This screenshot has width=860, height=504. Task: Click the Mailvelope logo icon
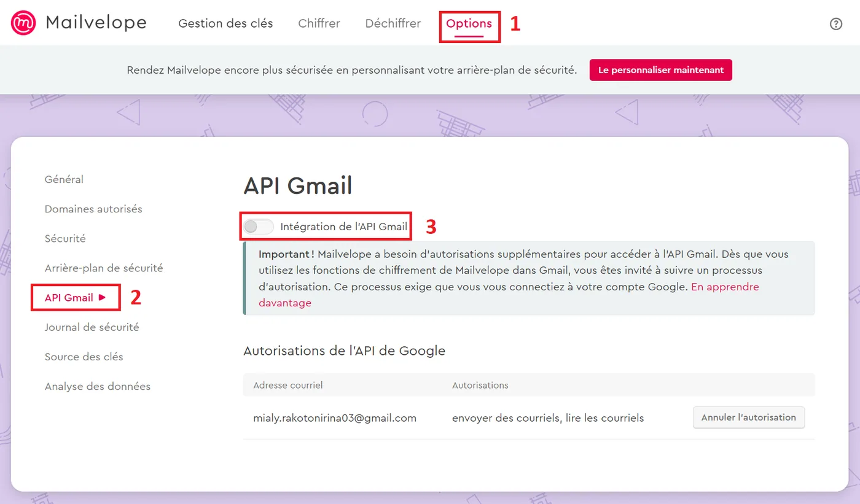click(23, 23)
